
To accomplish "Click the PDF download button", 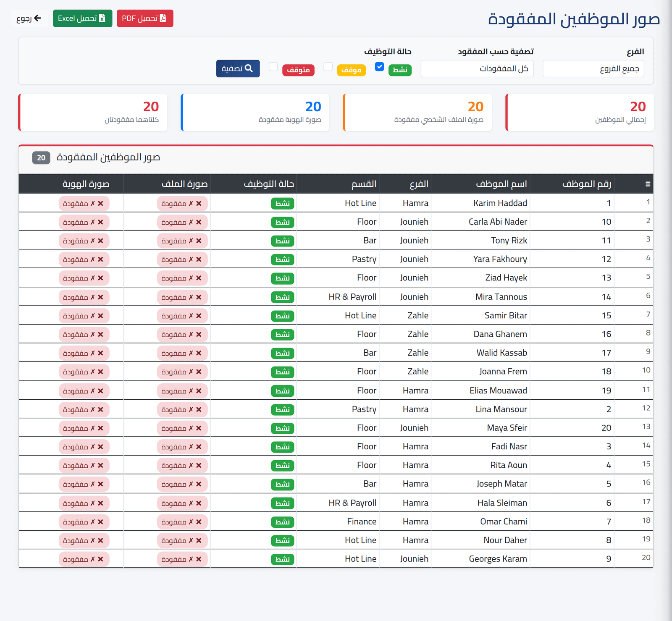I will coord(145,18).
